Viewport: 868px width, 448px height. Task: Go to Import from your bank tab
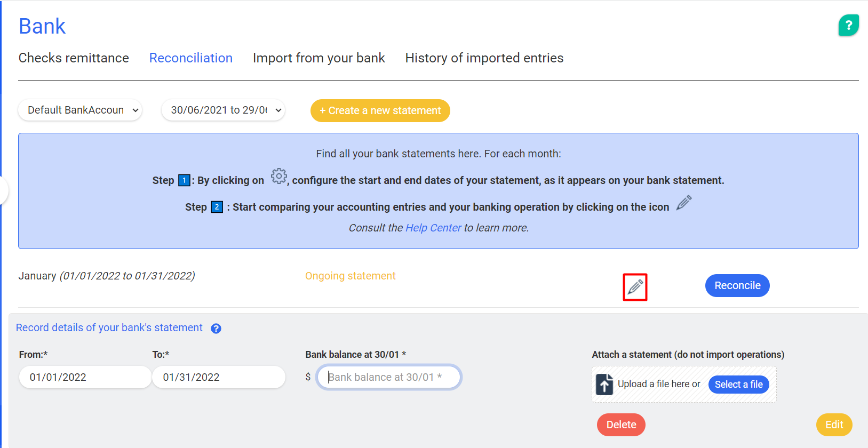(318, 58)
